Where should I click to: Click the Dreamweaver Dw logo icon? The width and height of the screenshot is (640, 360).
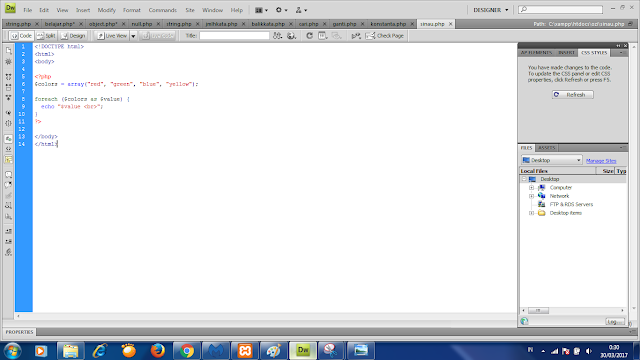click(x=10, y=8)
